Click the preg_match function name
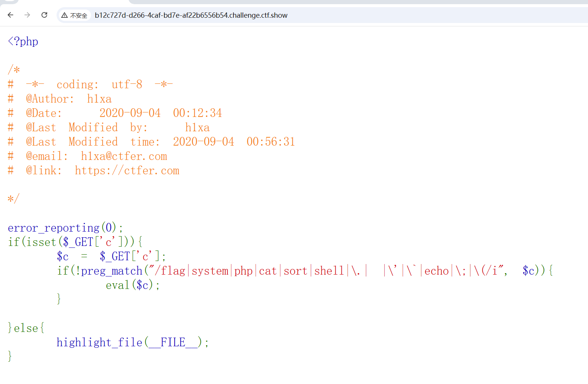The width and height of the screenshot is (588, 384). point(112,271)
